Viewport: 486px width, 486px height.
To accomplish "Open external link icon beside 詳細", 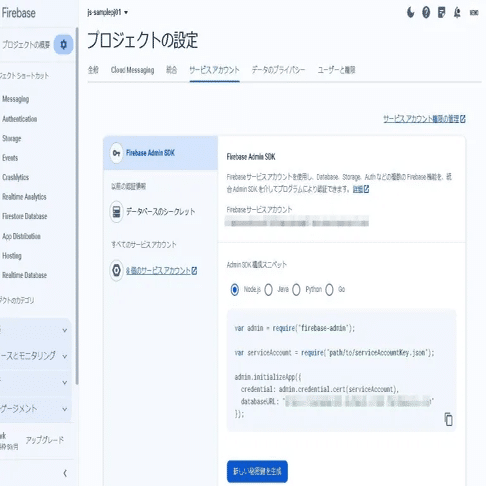I will pyautogui.click(x=366, y=189).
